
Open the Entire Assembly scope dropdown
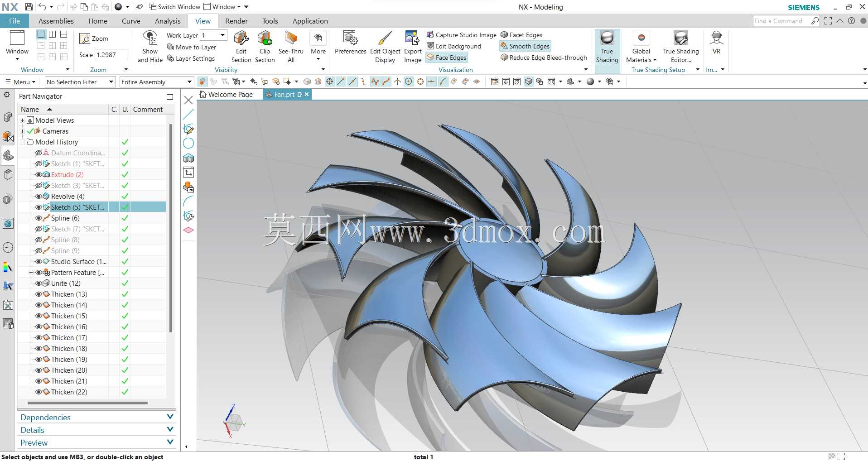pyautogui.click(x=156, y=82)
